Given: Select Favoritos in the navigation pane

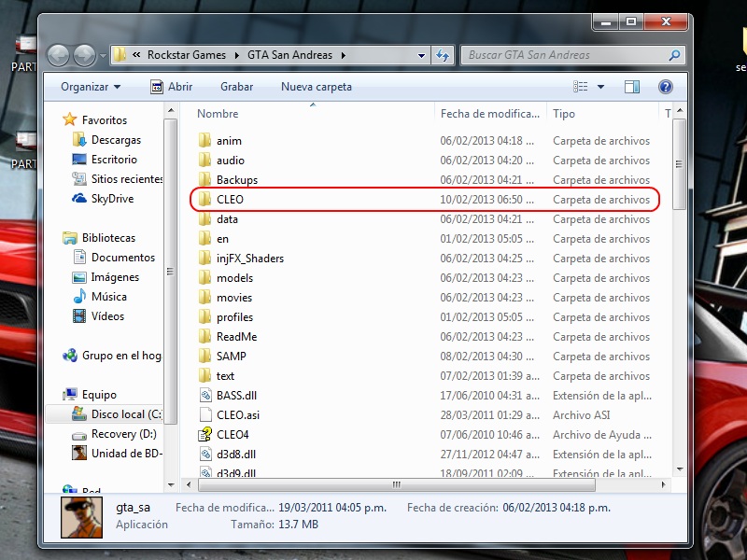Looking at the screenshot, I should click(105, 120).
